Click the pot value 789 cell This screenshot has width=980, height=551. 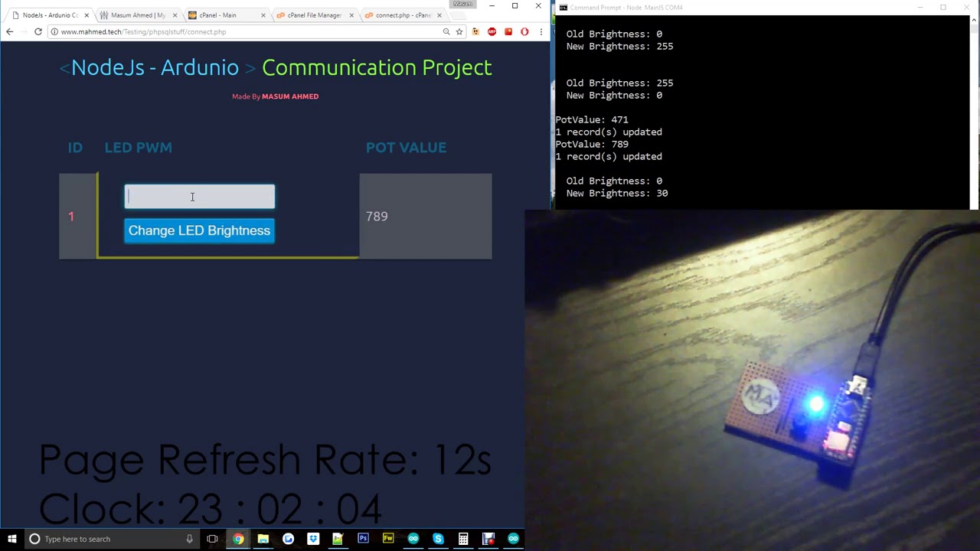point(426,217)
